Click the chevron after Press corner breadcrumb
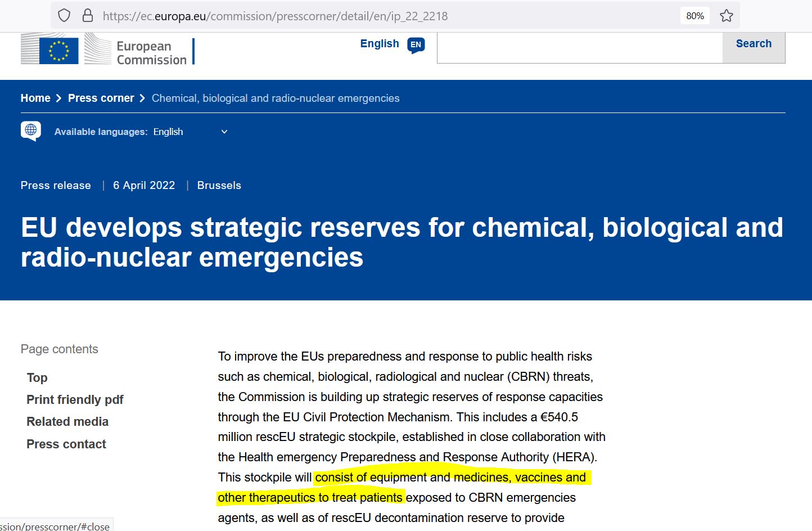Screen dimensions: 812x531 pos(142,98)
